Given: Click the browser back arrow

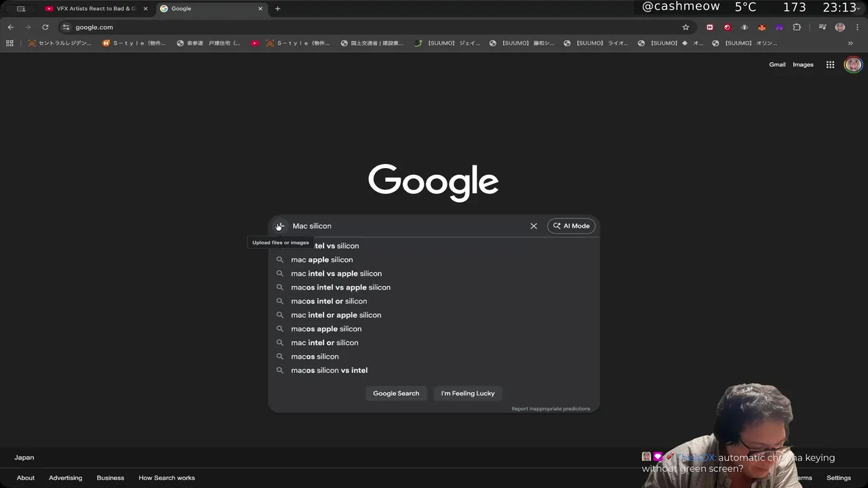Looking at the screenshot, I should [x=10, y=27].
